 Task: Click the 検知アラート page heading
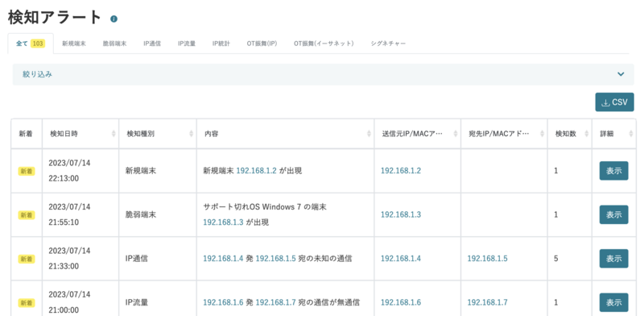tap(55, 18)
